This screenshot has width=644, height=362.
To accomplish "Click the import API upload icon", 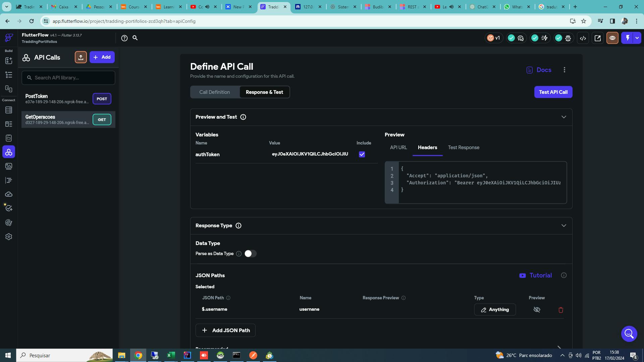I will pyautogui.click(x=80, y=57).
